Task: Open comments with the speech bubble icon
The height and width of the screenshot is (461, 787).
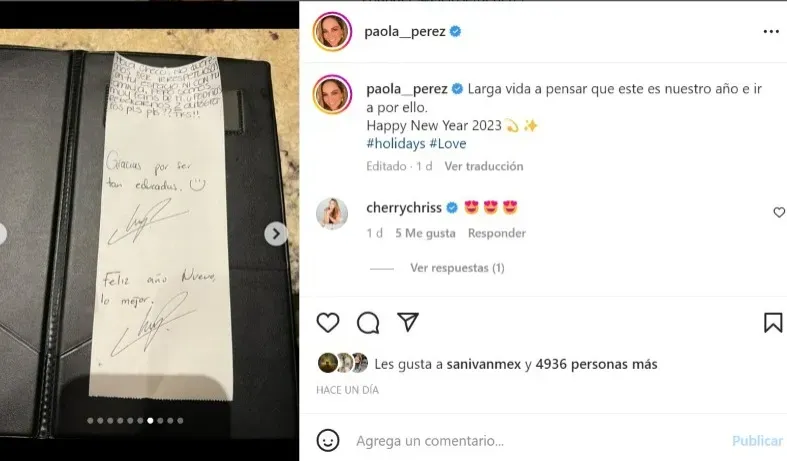Action: tap(368, 322)
